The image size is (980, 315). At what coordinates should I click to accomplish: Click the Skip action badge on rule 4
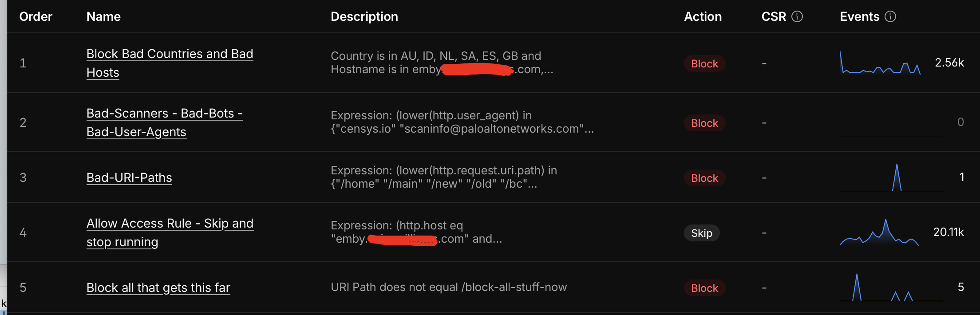[701, 233]
